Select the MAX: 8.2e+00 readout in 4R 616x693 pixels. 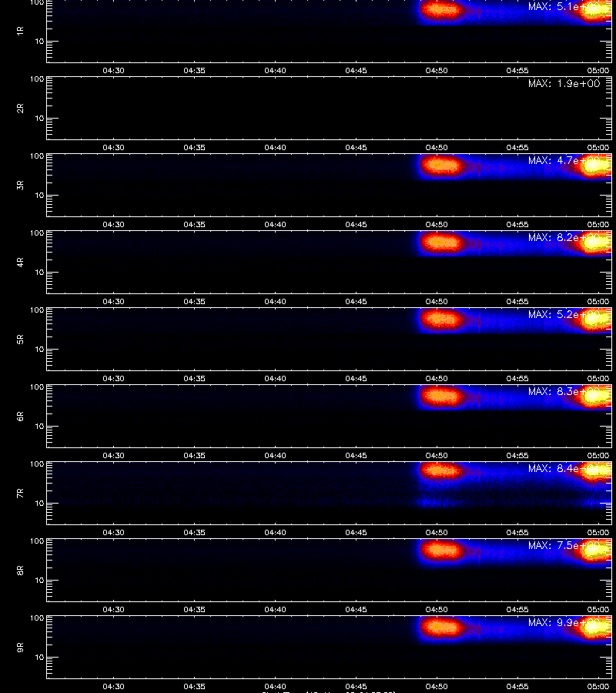point(564,237)
